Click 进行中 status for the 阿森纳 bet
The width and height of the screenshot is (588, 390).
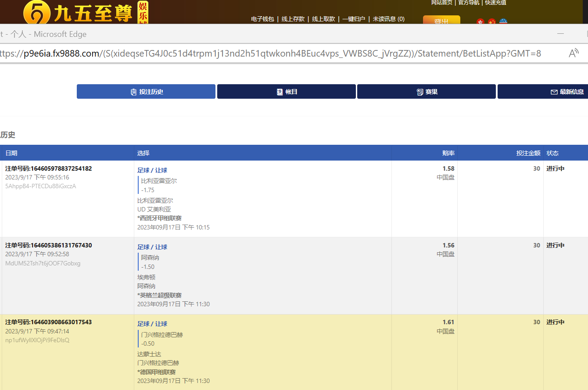[x=556, y=245]
